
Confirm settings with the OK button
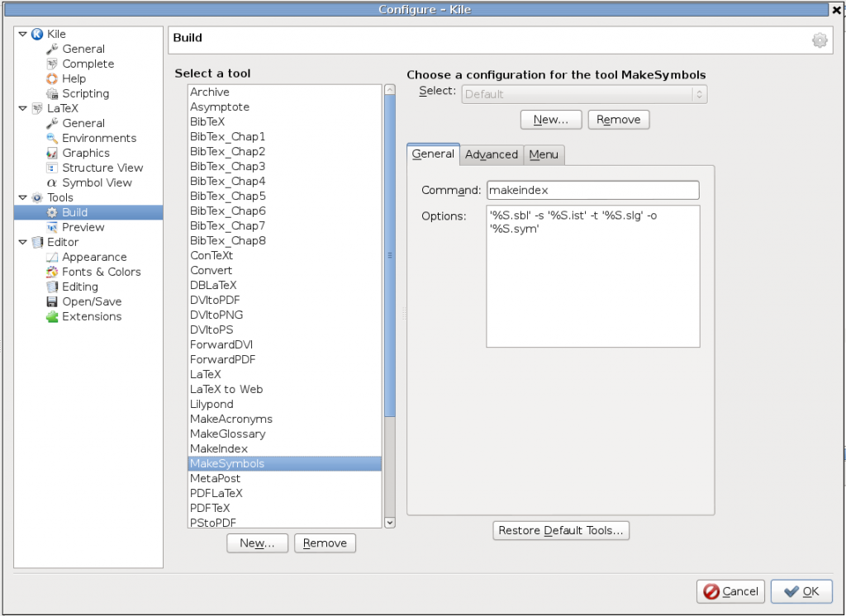coord(801,592)
